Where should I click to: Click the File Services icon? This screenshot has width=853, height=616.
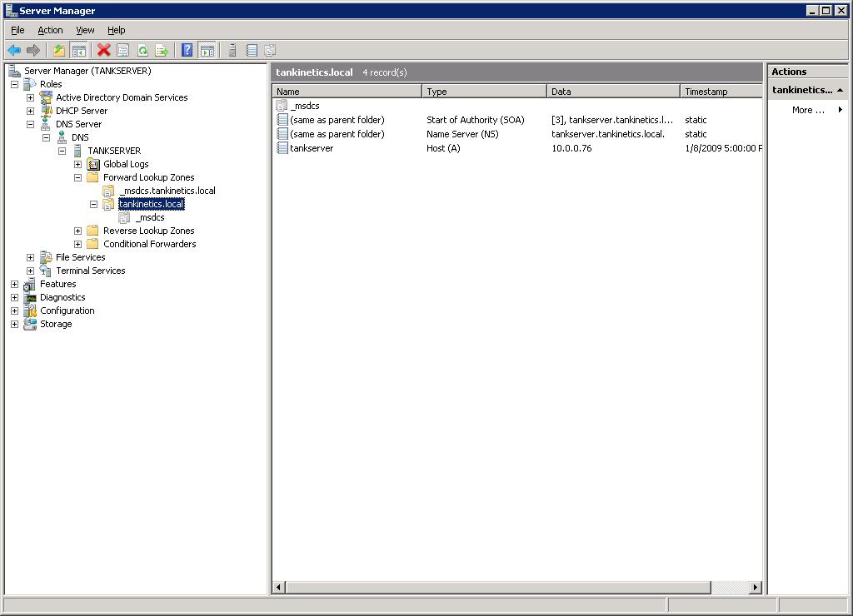pyautogui.click(x=46, y=257)
